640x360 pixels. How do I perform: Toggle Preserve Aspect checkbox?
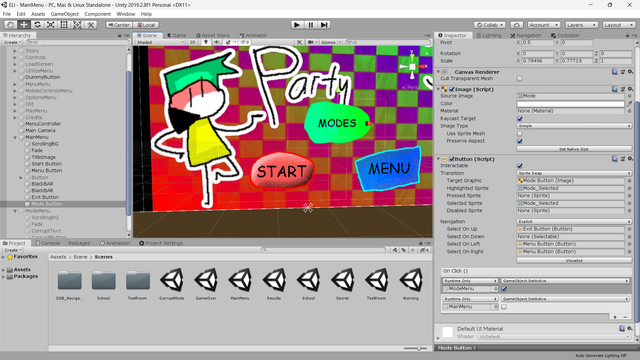pos(520,141)
